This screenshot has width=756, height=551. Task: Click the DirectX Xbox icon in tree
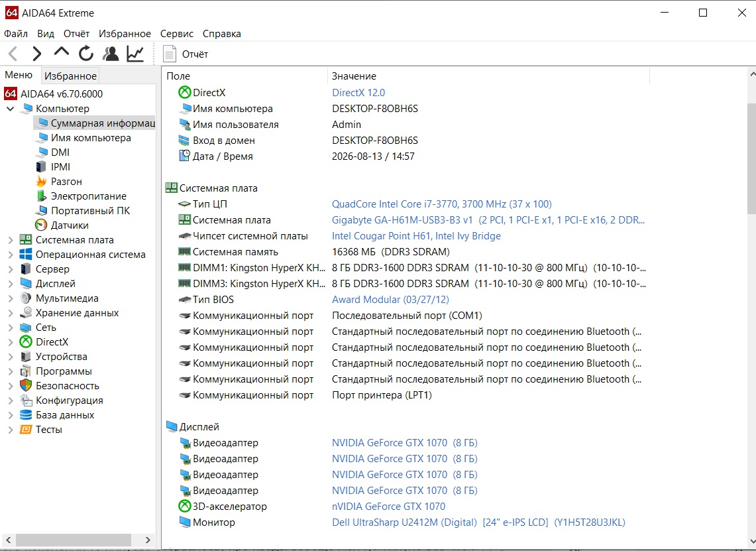point(26,341)
